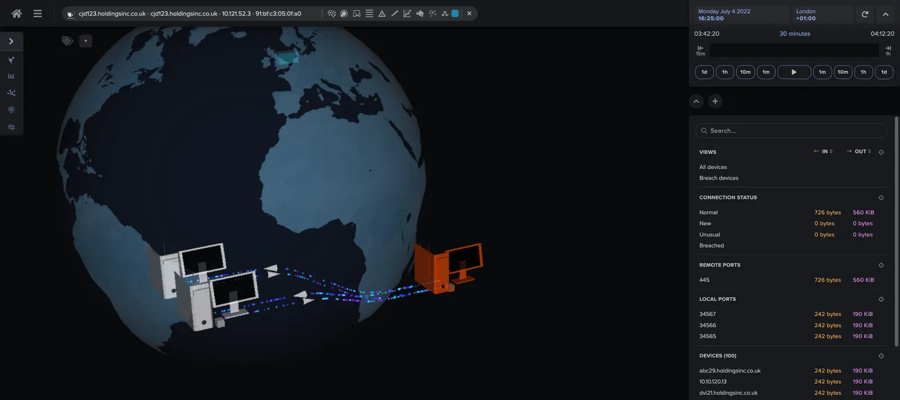Open the hamburger main menu
900x400 pixels.
pyautogui.click(x=37, y=13)
